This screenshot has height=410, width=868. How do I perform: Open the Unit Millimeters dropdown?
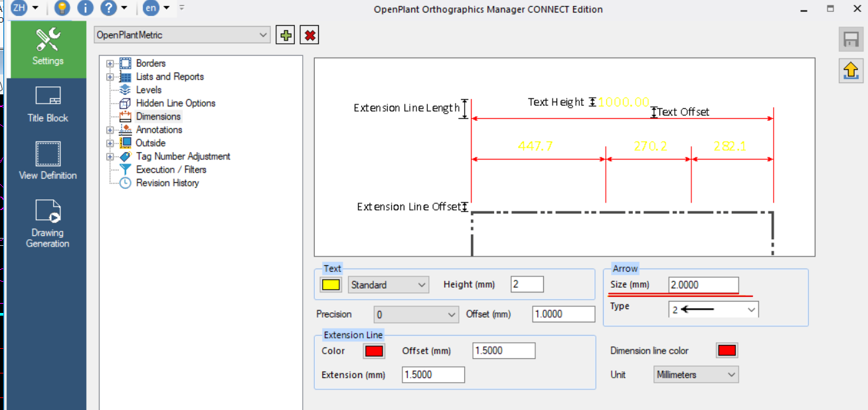tap(696, 375)
